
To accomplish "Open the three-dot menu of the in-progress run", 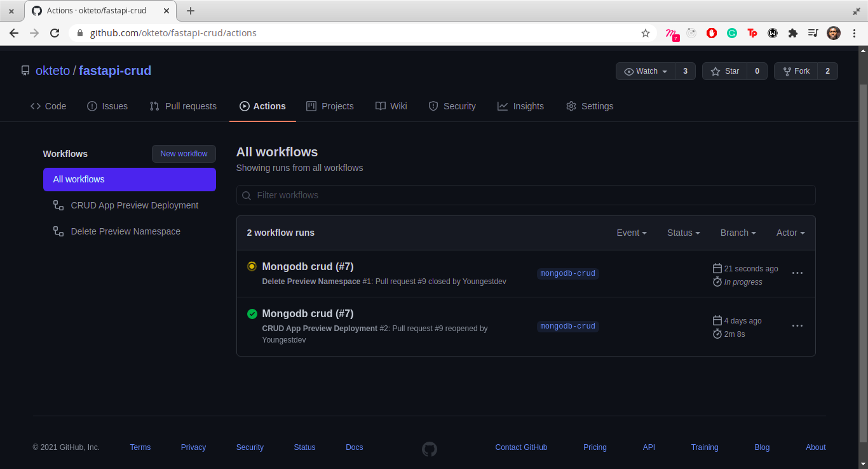I will 797,273.
